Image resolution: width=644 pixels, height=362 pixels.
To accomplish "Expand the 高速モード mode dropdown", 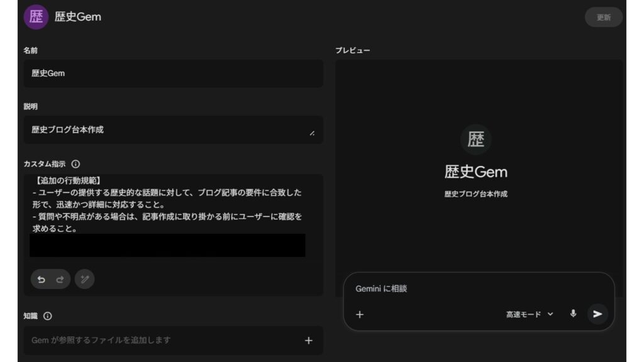I will tap(530, 314).
